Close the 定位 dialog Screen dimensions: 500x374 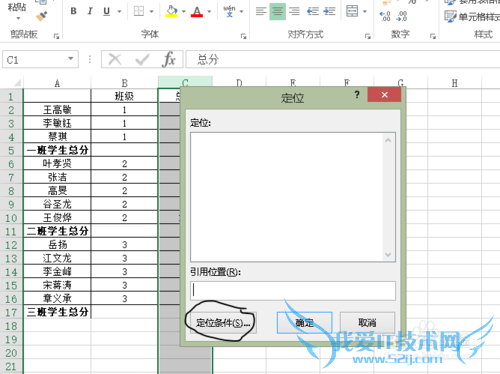coord(384,95)
